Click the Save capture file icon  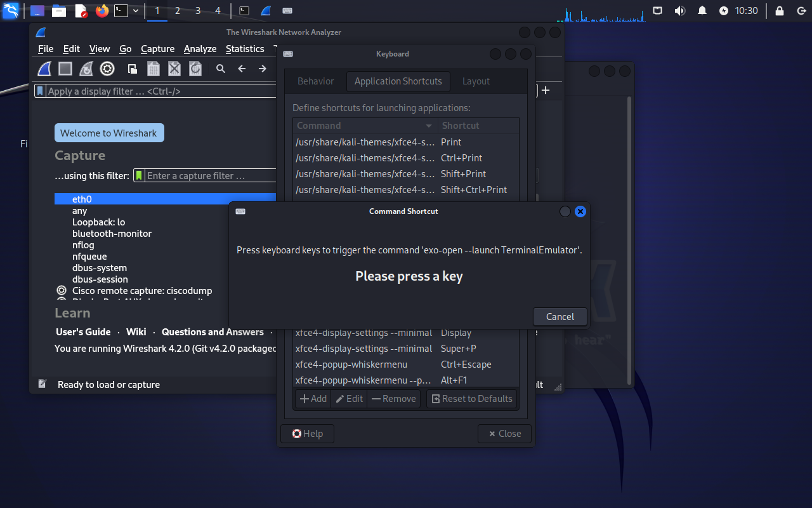coord(153,69)
